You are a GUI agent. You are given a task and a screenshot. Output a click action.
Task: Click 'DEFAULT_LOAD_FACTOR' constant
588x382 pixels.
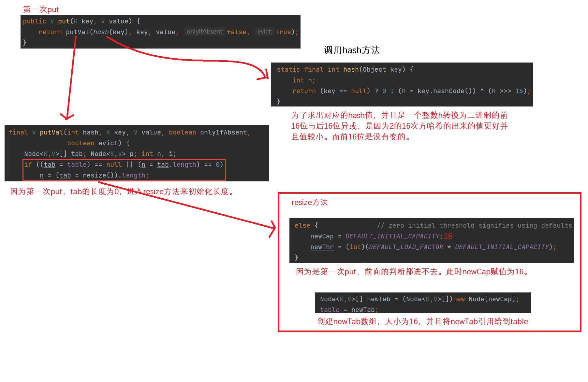406,247
